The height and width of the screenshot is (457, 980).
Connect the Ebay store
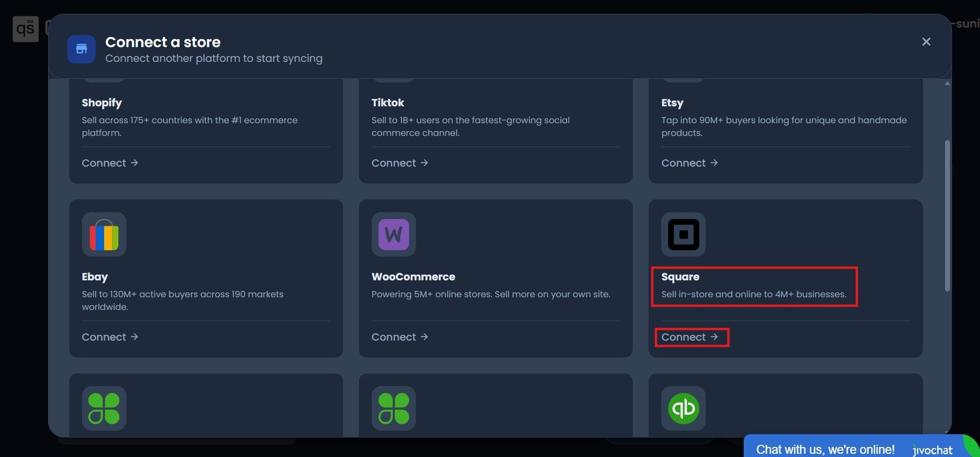tap(110, 337)
